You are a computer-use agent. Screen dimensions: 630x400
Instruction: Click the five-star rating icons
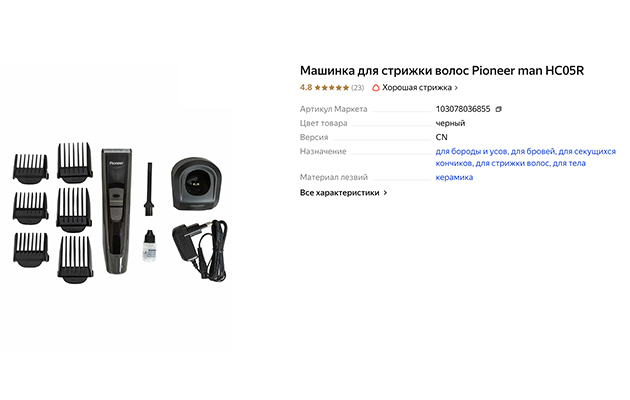coord(331,88)
